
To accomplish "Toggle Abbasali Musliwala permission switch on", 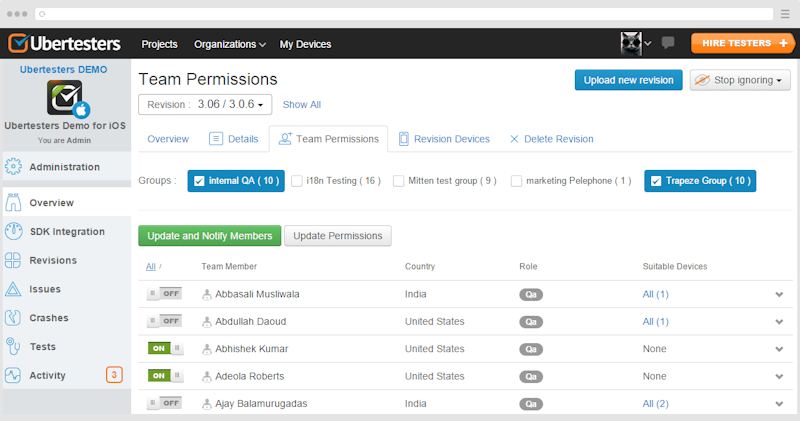I will click(165, 294).
